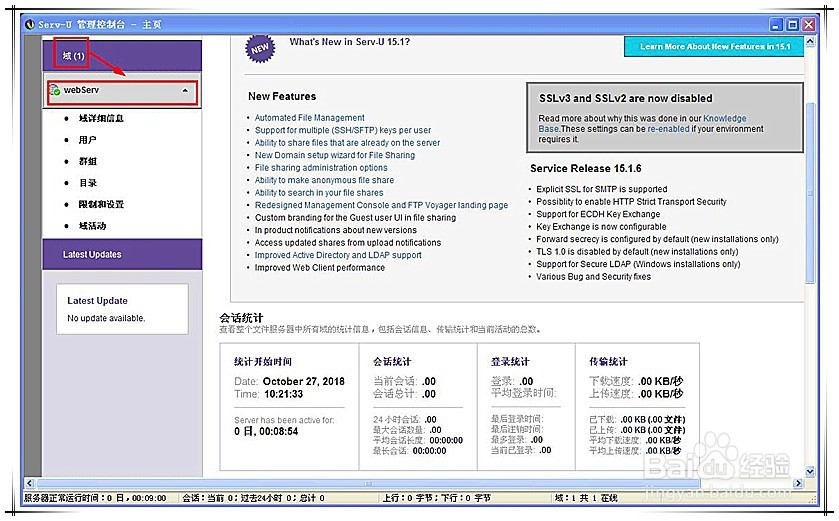
Task: Click horizontal scrollbar right arrow
Action: point(798,483)
